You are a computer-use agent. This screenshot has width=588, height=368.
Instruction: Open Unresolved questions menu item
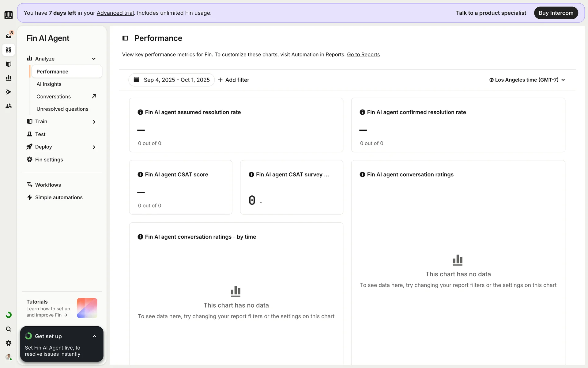(x=62, y=109)
